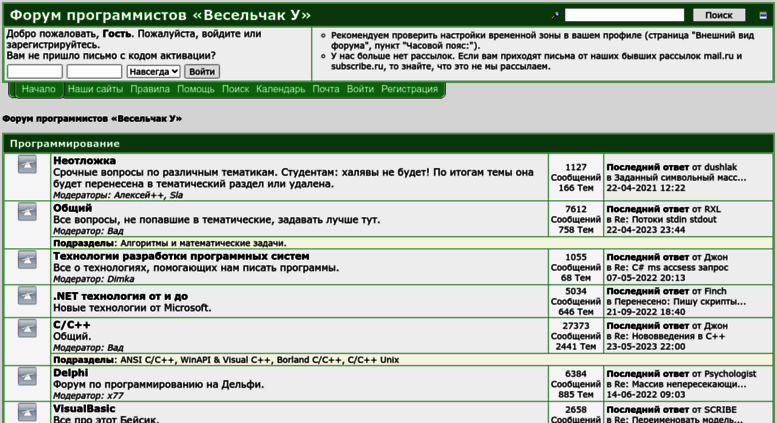Open last post Заданный символьный масс...
This screenshot has height=423, width=777.
tap(680, 178)
